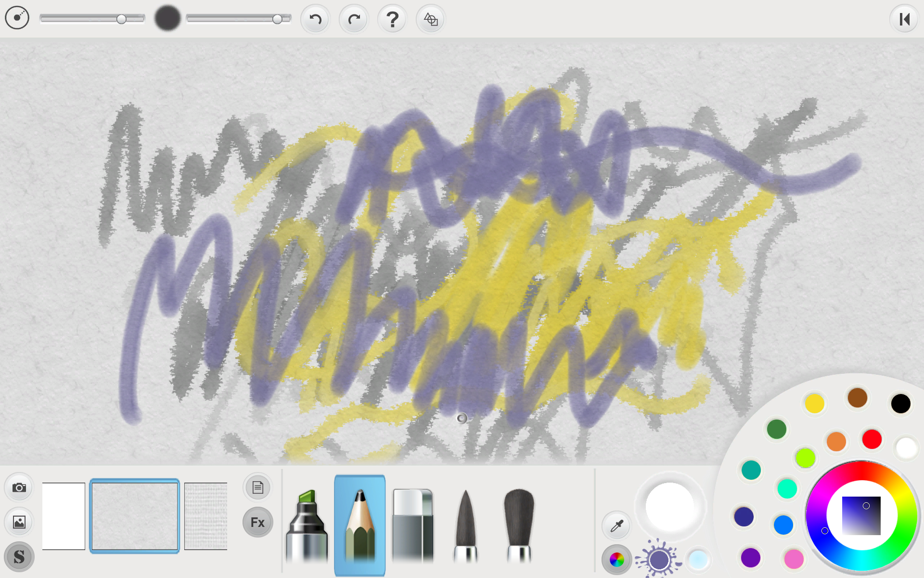Toggle the Fx effects button
This screenshot has width=924, height=578.
click(x=257, y=522)
